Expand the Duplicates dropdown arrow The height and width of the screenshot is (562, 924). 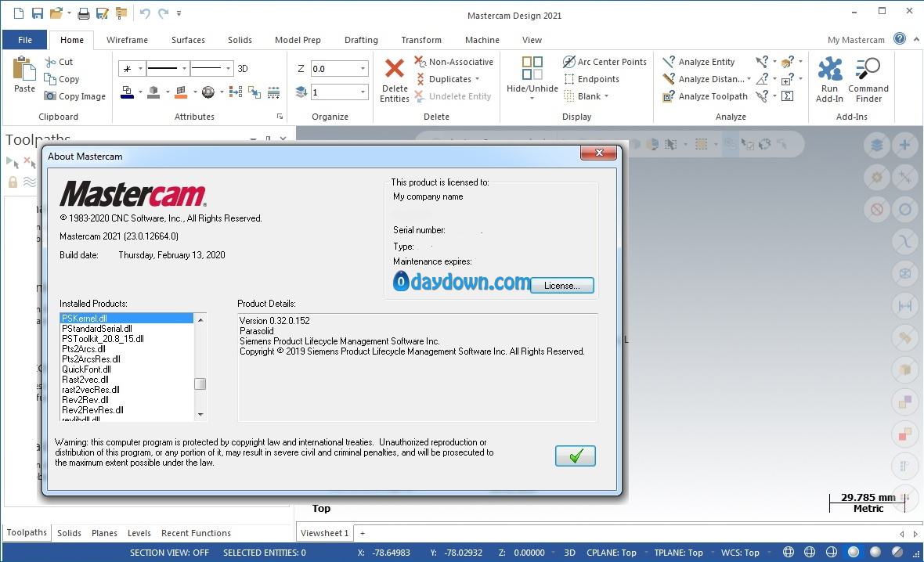(x=478, y=79)
